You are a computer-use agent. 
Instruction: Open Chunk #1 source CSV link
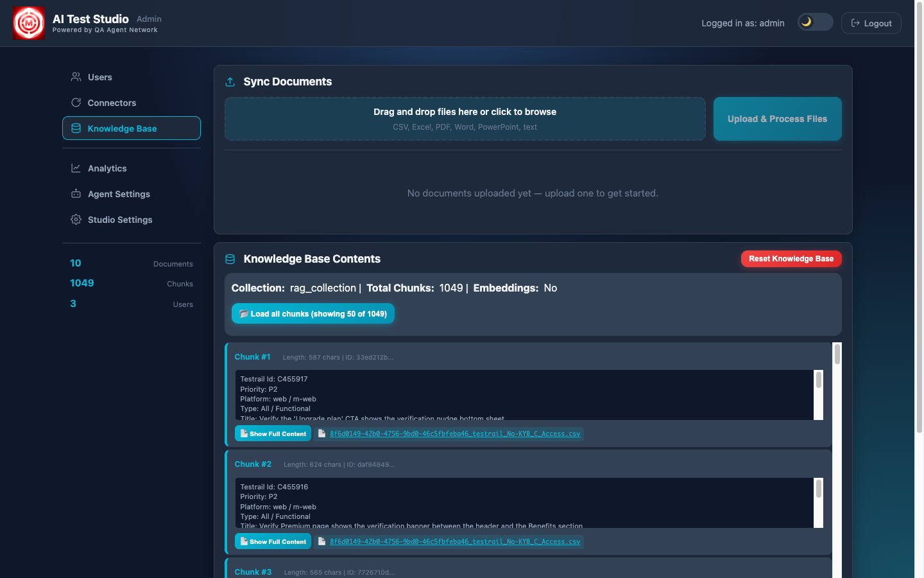tap(455, 433)
